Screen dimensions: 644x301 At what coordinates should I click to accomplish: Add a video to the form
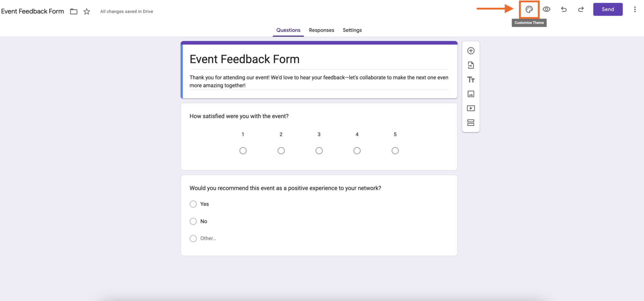click(x=471, y=108)
